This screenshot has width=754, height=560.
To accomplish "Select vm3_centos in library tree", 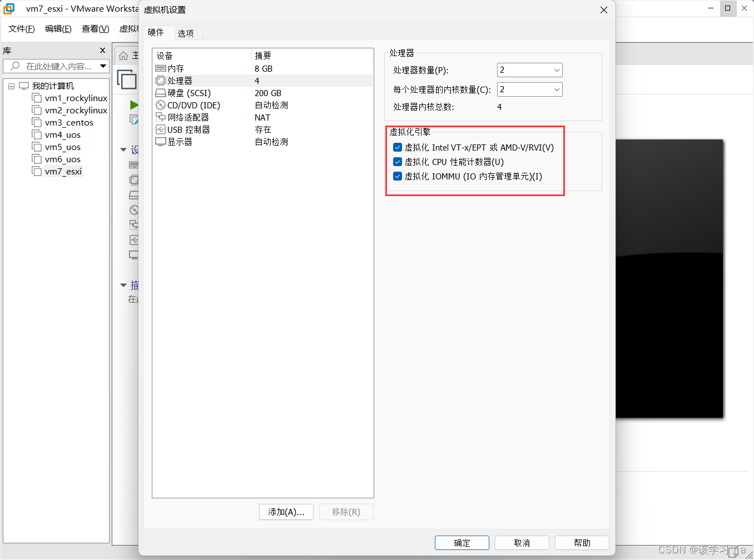I will click(x=69, y=122).
